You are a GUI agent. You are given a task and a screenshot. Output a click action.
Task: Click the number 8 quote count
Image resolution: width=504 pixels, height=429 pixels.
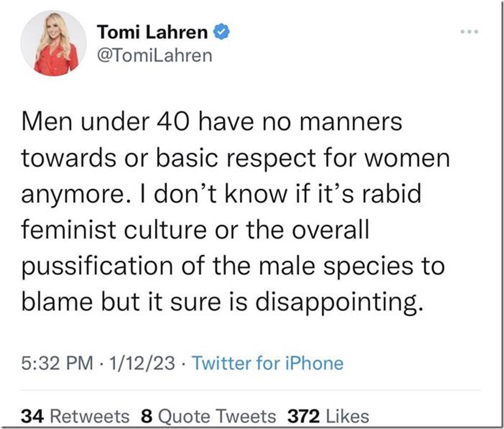point(145,416)
